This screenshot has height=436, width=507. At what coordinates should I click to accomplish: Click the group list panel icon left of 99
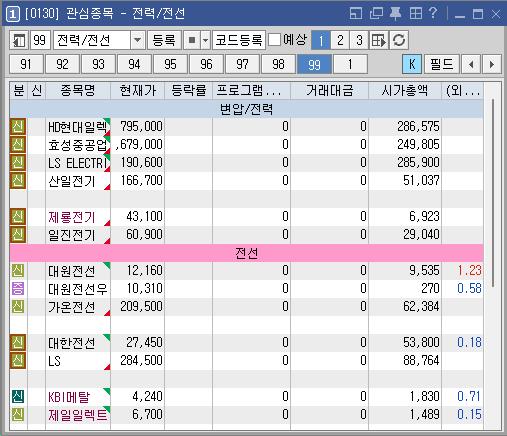click(19, 41)
